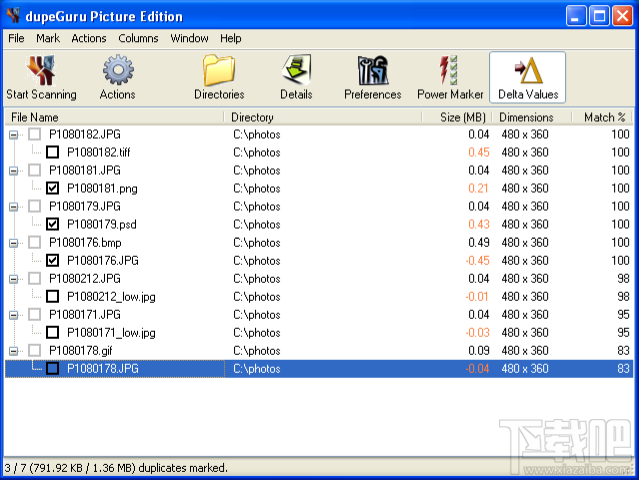Sort by Dimensions column header
Viewport: 639px width, 480px height.
click(531, 117)
